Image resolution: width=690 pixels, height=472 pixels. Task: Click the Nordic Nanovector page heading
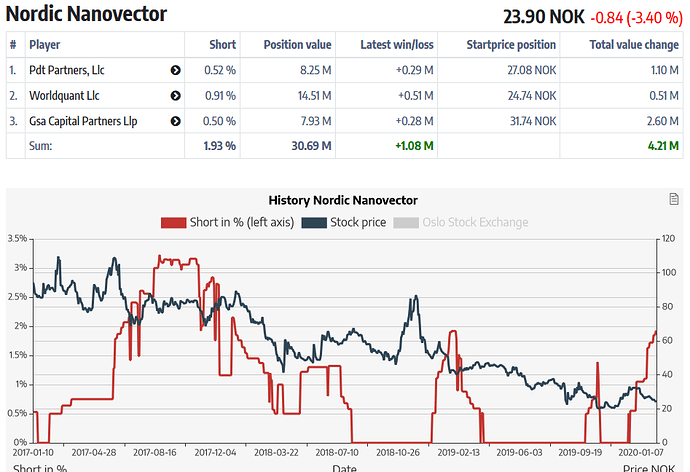[86, 14]
